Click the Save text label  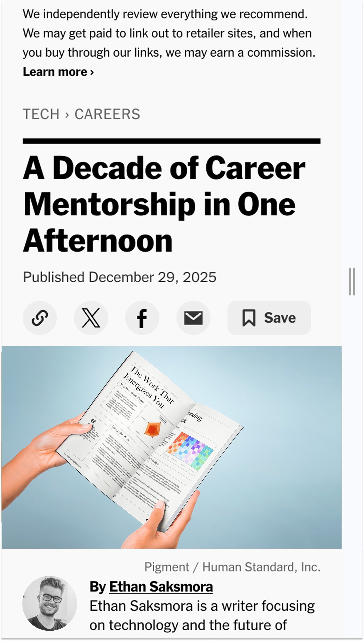pos(280,318)
